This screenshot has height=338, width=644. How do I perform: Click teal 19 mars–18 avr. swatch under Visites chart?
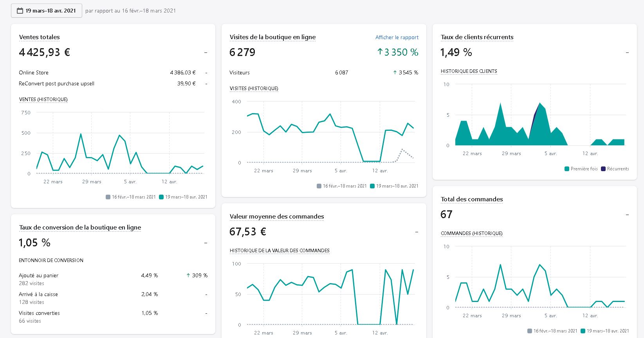click(372, 186)
